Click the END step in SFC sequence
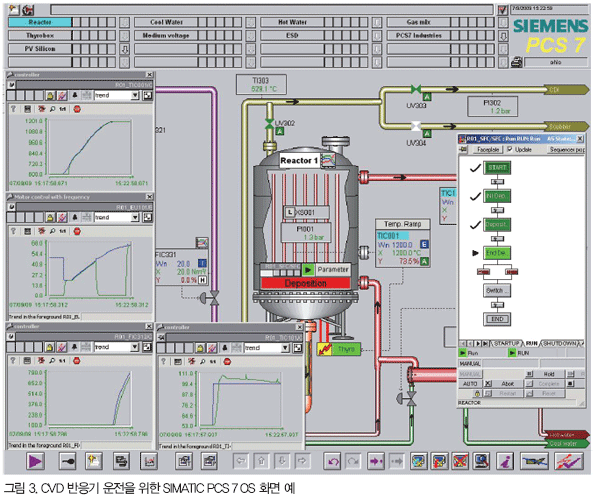594x497 pixels. tap(497, 319)
